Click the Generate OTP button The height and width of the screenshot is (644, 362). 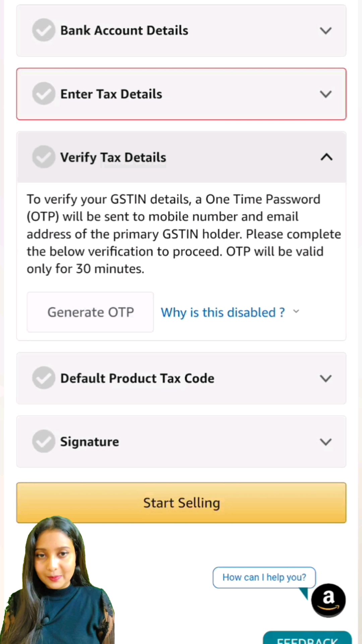click(90, 312)
